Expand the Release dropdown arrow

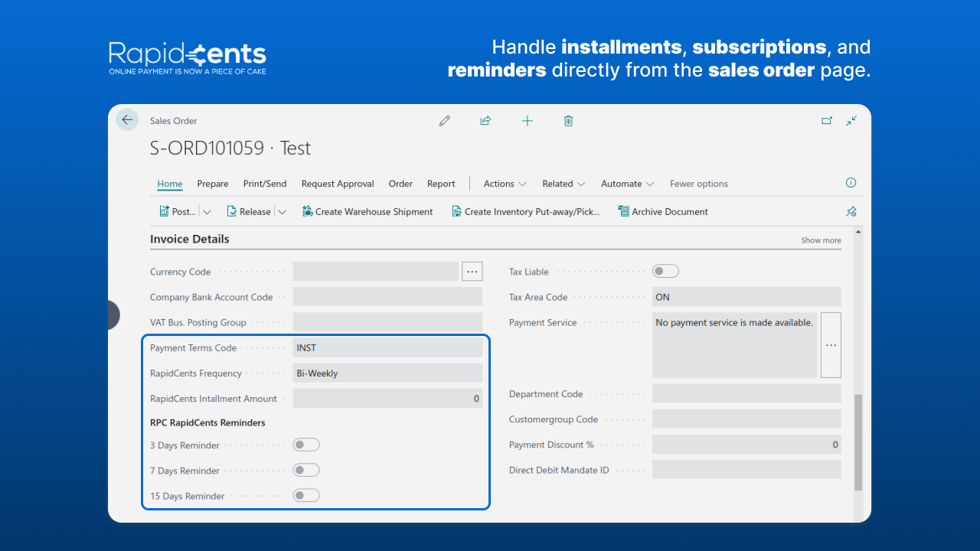(282, 212)
